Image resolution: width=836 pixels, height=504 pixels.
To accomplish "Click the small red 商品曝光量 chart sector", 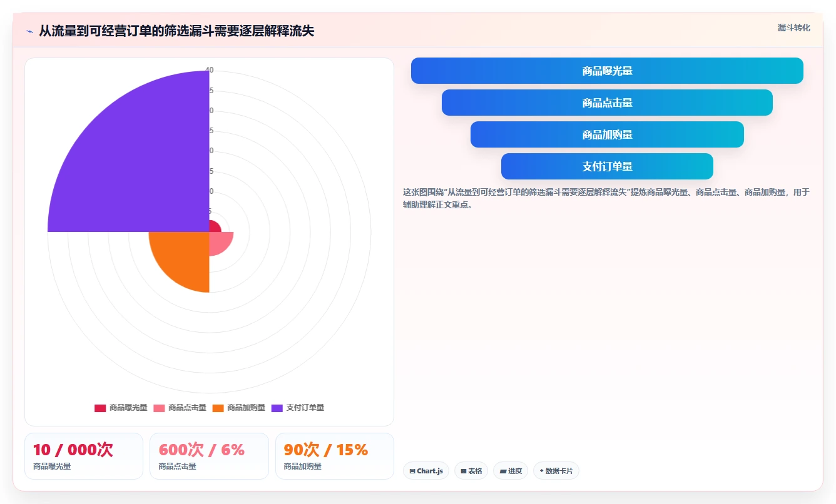I will click(x=214, y=227).
